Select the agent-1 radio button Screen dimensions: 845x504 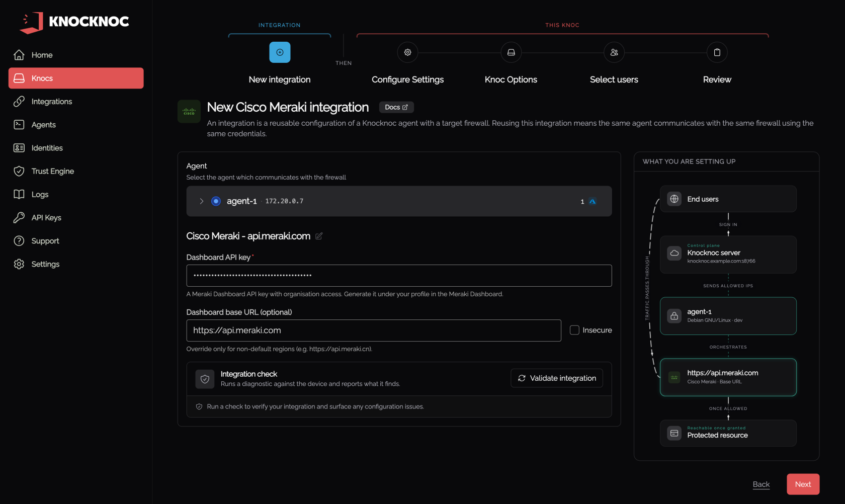pos(216,201)
